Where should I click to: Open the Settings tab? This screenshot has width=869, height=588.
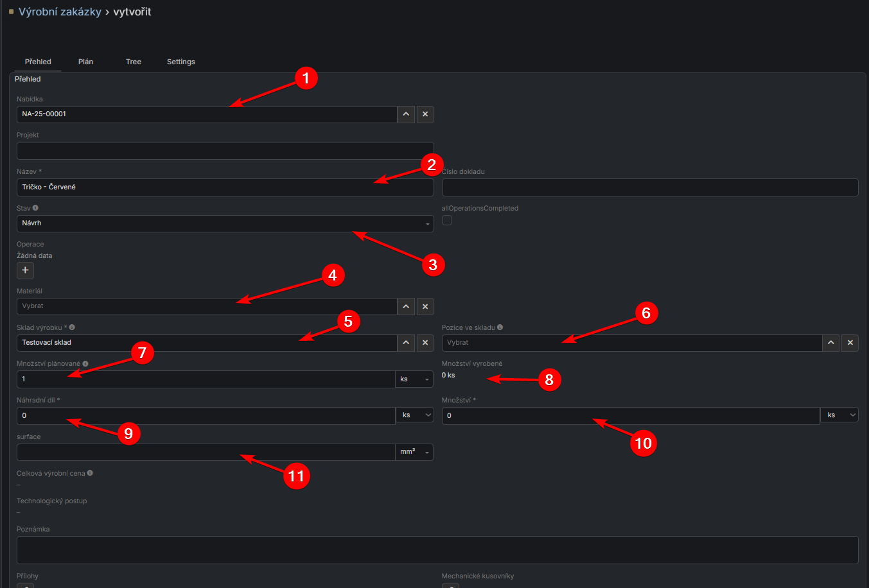tap(180, 62)
